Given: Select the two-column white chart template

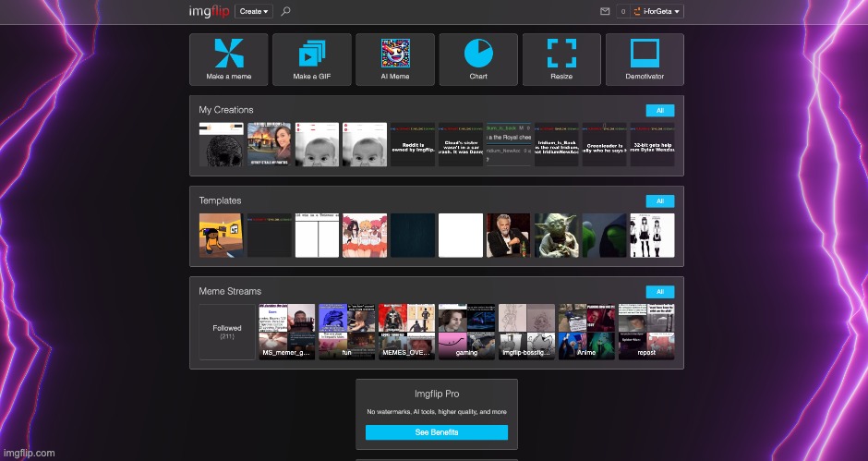Looking at the screenshot, I should (318, 236).
